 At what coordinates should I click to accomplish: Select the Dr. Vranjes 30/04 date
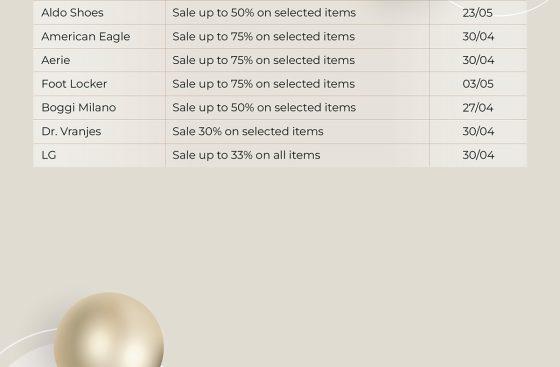(478, 131)
